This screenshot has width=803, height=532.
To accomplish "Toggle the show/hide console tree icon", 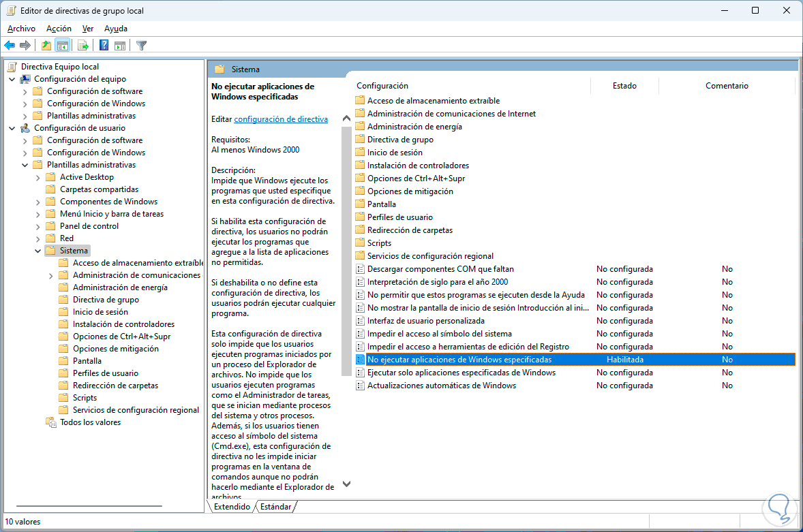I will 63,46.
